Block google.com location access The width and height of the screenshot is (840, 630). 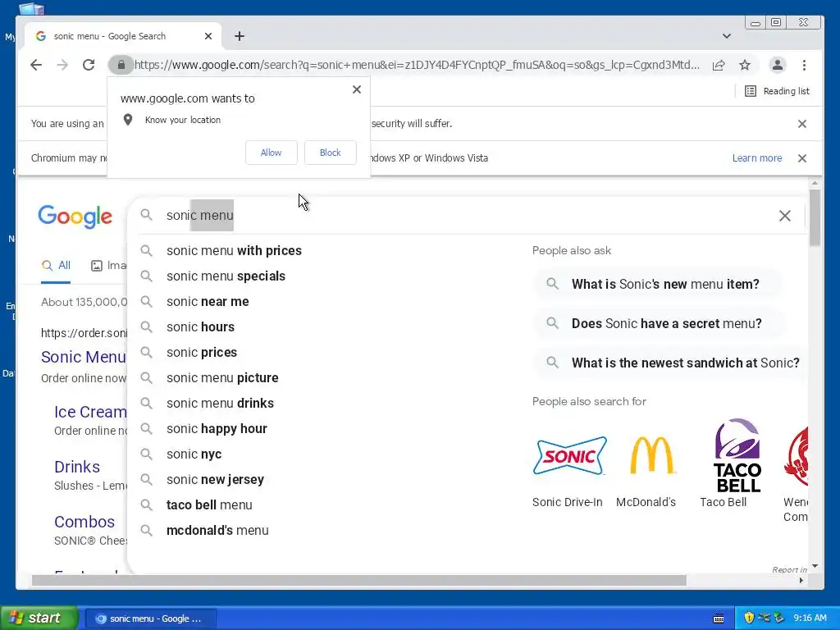pyautogui.click(x=330, y=153)
